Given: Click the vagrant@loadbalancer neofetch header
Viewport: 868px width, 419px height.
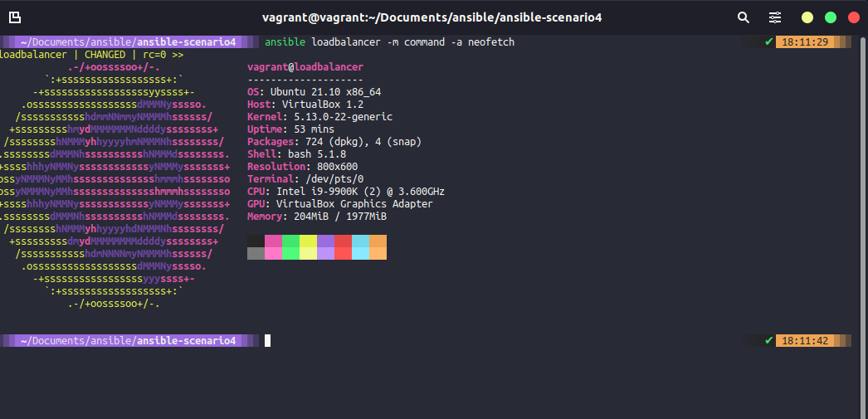Looking at the screenshot, I should pos(305,66).
